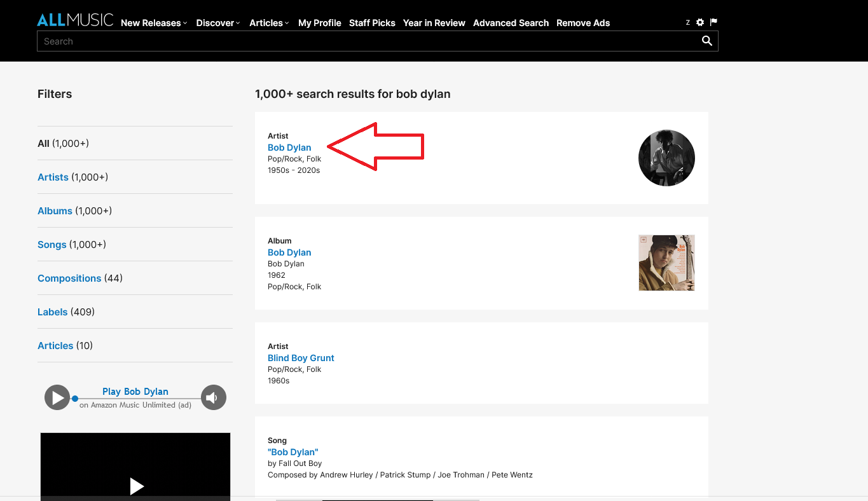The image size is (868, 501).
Task: Go to Advanced Search
Action: click(x=511, y=23)
